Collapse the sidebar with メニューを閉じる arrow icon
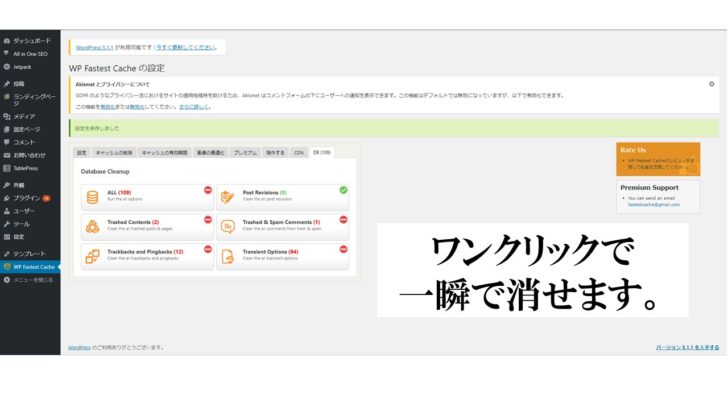 [6, 280]
